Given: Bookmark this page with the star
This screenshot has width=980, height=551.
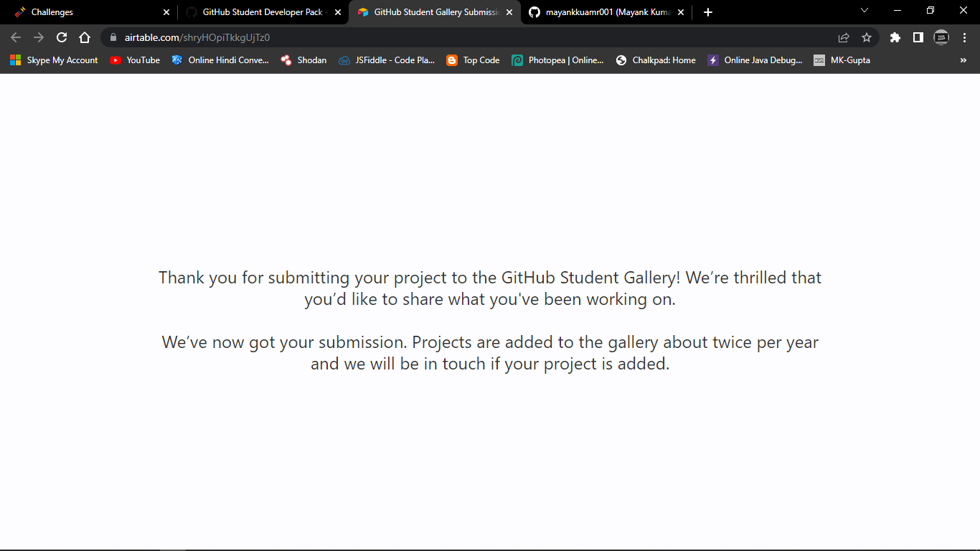Looking at the screenshot, I should 867,37.
